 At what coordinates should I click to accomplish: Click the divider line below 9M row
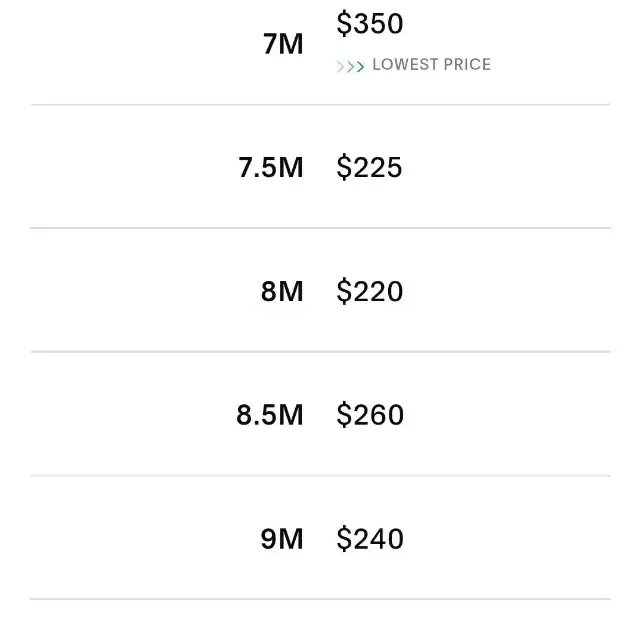[320, 599]
